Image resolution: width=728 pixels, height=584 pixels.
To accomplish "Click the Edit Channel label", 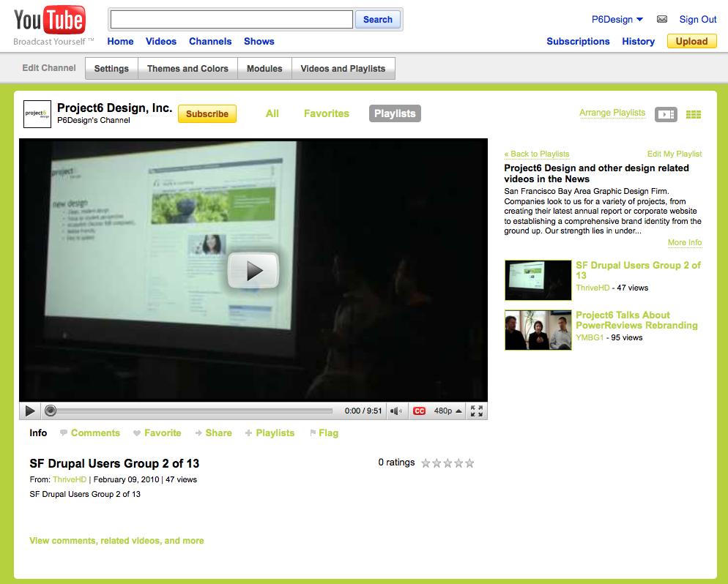I will (49, 68).
